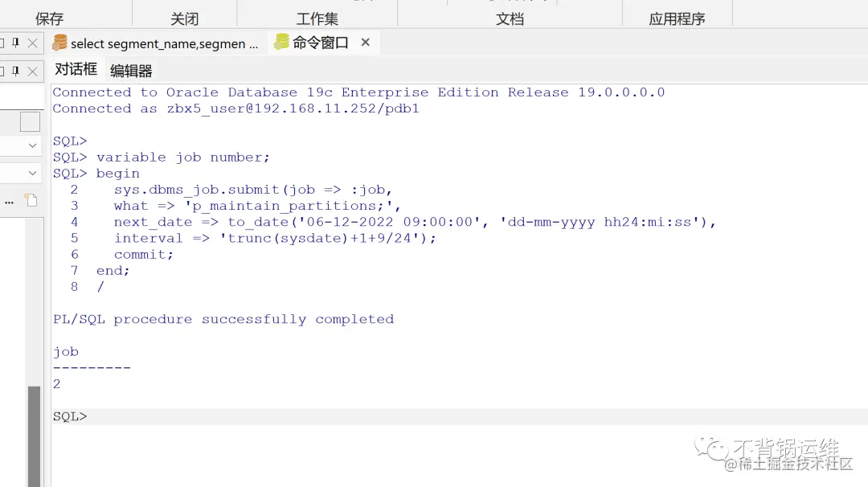Click the 'Connected as zbx5_user@192.168.11.252/pdb1' line
This screenshot has height=487, width=868.
click(x=235, y=108)
